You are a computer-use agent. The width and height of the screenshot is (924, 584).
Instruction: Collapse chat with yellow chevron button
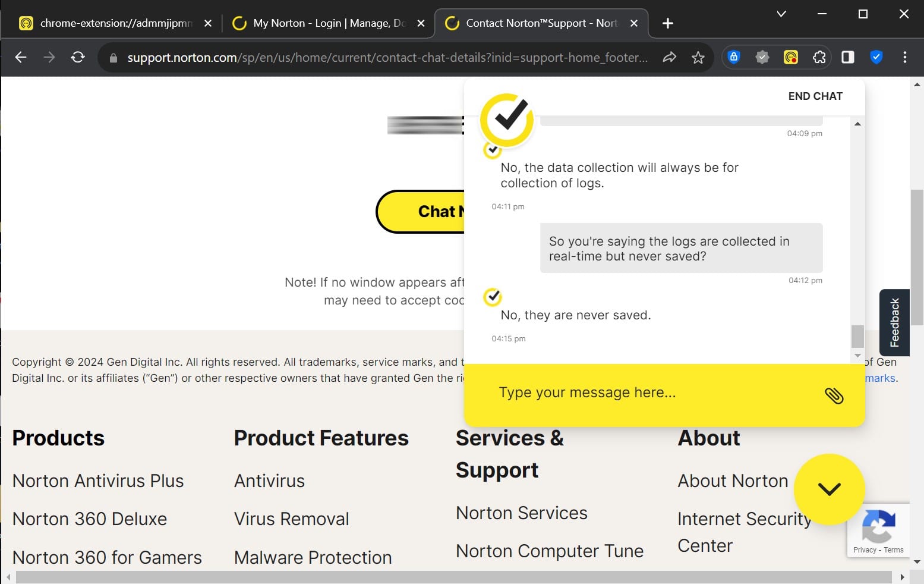[829, 489]
